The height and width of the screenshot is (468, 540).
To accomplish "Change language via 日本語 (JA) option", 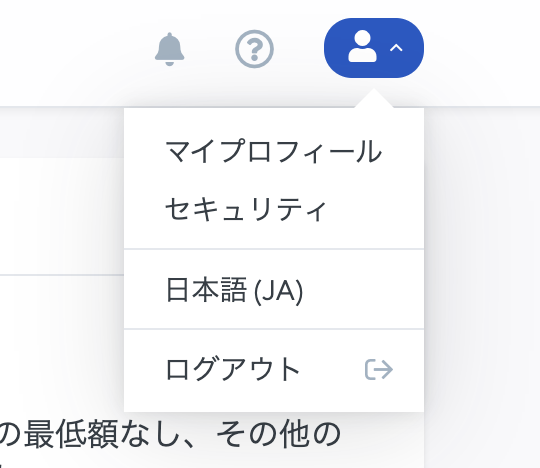I will 274,290.
